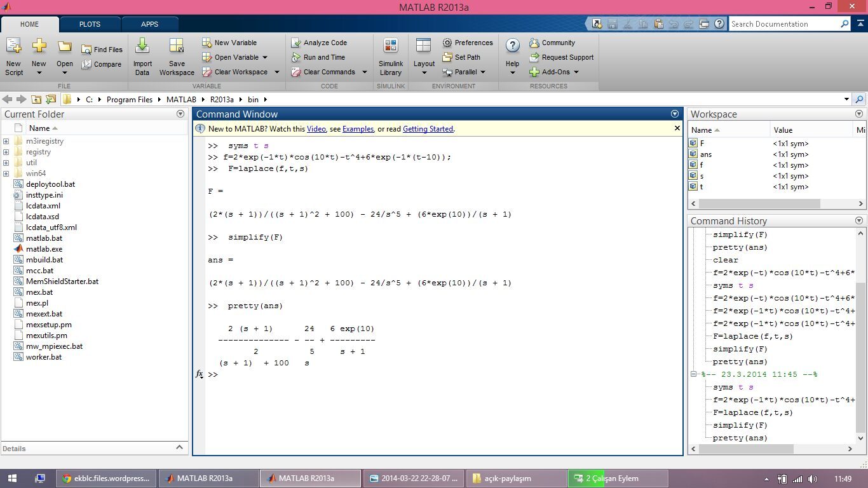Image resolution: width=868 pixels, height=488 pixels.
Task: Expand the m3iregistry folder node
Action: 6,141
